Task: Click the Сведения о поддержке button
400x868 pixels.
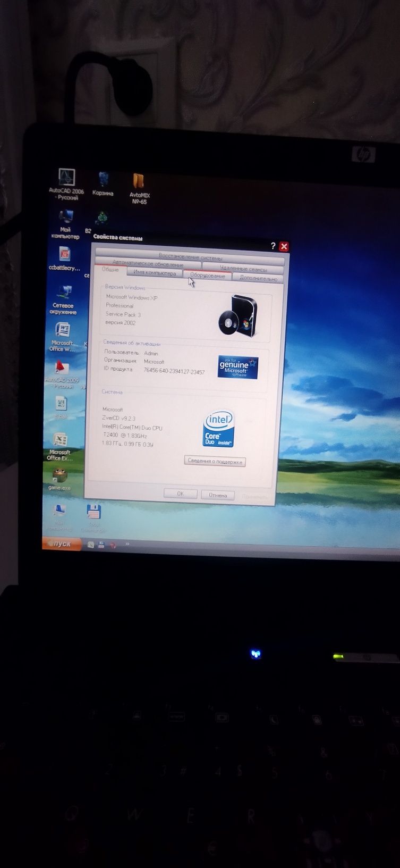Action: (215, 461)
